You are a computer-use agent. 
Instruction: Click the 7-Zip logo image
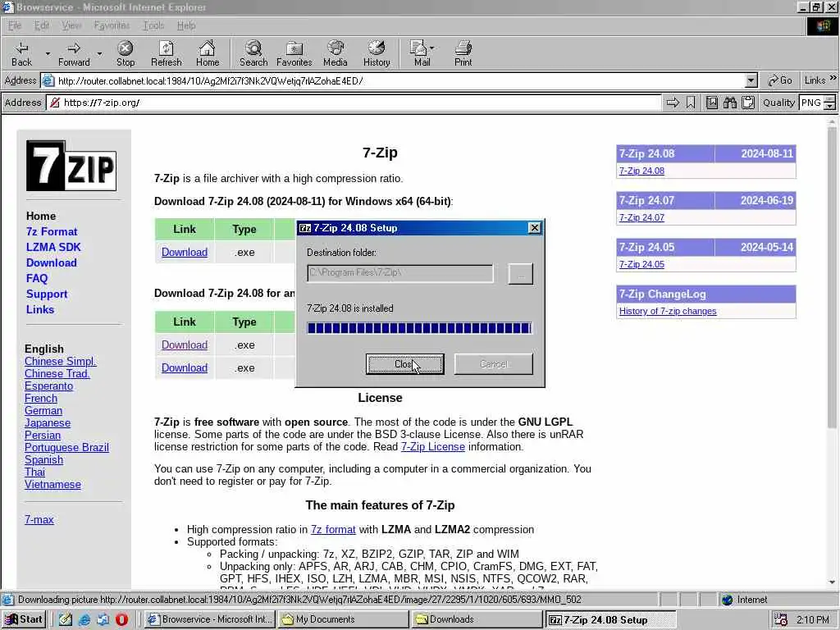(x=71, y=166)
